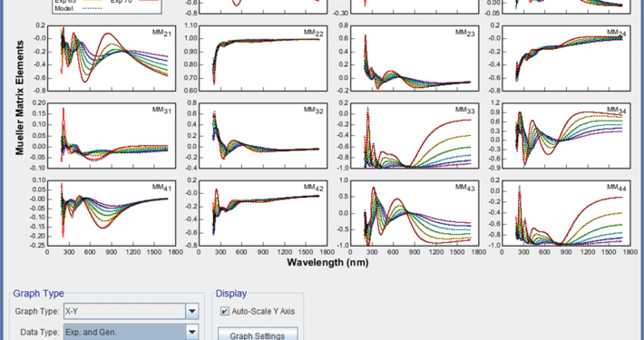The height and width of the screenshot is (340, 644).
Task: Click the Graph Settings button
Action: [257, 335]
